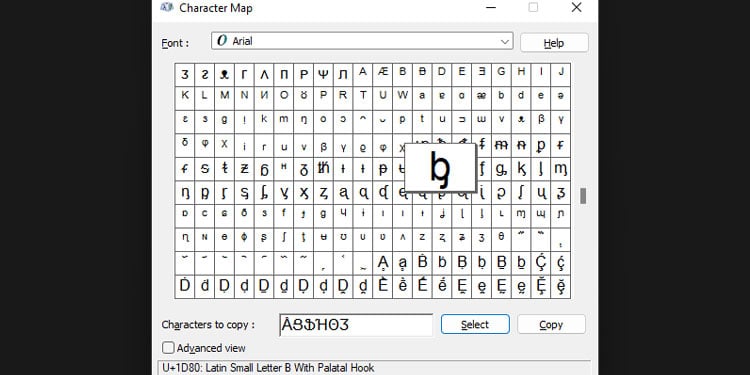
Task: Select the capital A with ring below (Ḁ) cell
Action: click(383, 263)
